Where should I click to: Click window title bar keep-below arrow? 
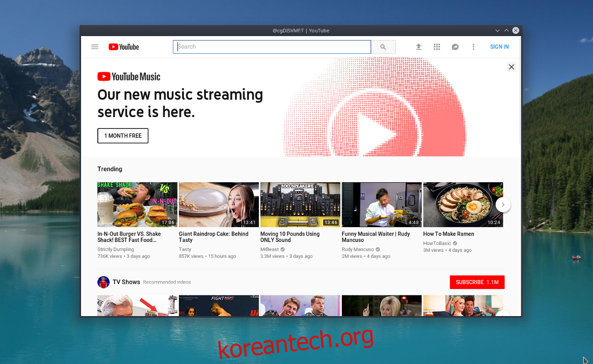click(498, 31)
